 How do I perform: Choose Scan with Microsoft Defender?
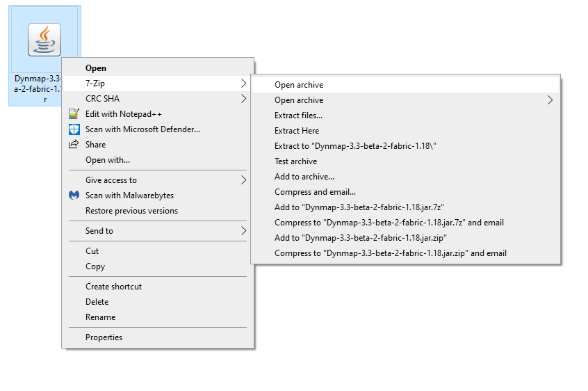coord(158,129)
